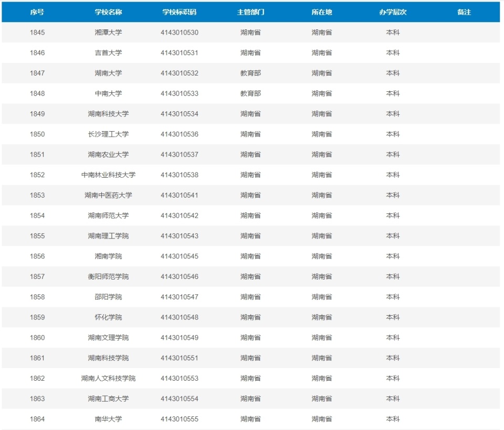Select school code 4143010531

point(180,52)
